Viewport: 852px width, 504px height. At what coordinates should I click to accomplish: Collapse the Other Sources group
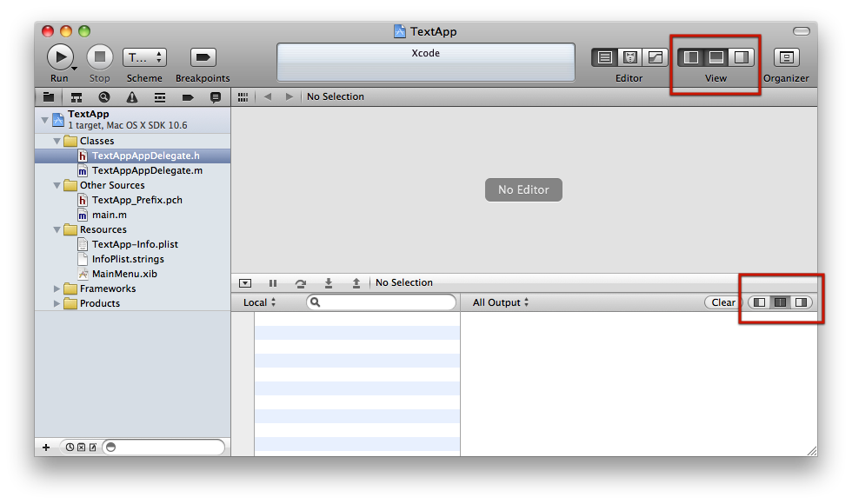[57, 186]
